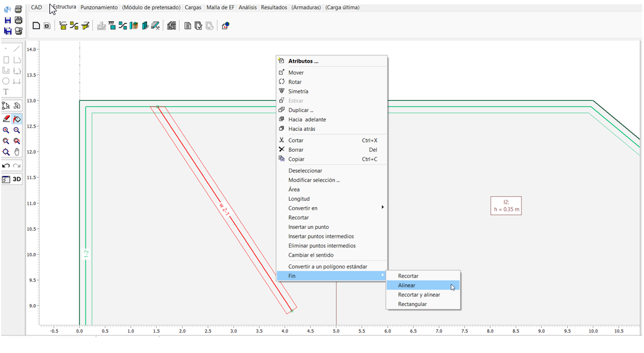The height and width of the screenshot is (353, 644).
Task: Create a new document with the blank page icon
Action: [x=35, y=26]
